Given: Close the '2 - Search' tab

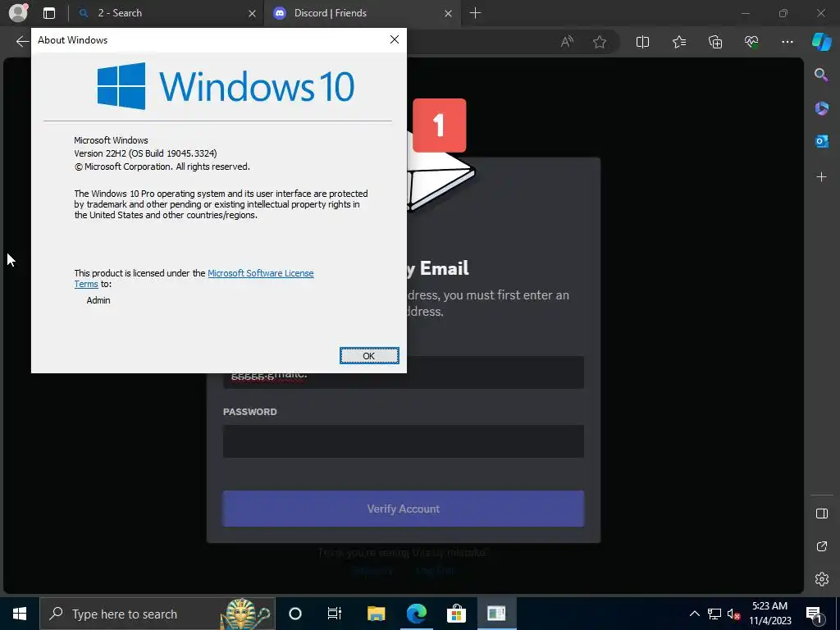Looking at the screenshot, I should 252,13.
